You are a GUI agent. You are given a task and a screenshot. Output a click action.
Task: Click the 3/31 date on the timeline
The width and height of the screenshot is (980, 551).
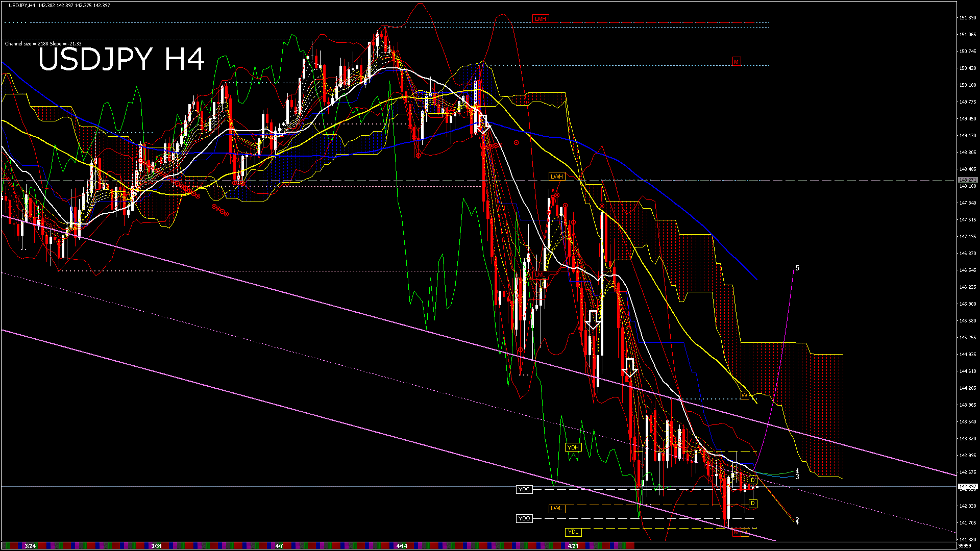[x=157, y=546]
